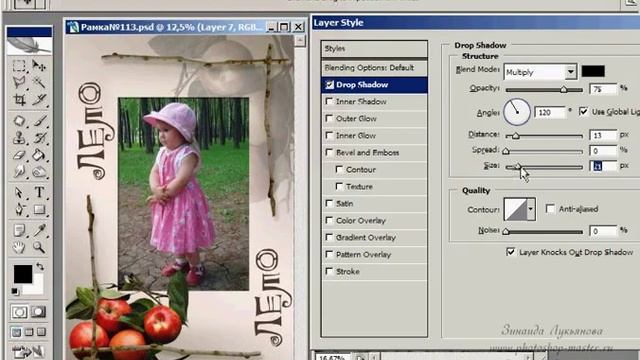The image size is (640, 360).
Task: Click the Contour preview thumbnail
Action: 515,209
